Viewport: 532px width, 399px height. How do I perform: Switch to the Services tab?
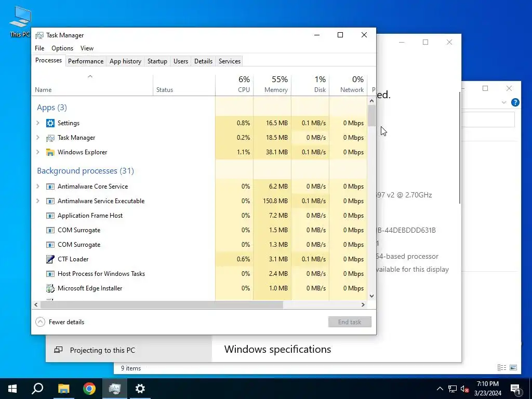click(x=229, y=61)
